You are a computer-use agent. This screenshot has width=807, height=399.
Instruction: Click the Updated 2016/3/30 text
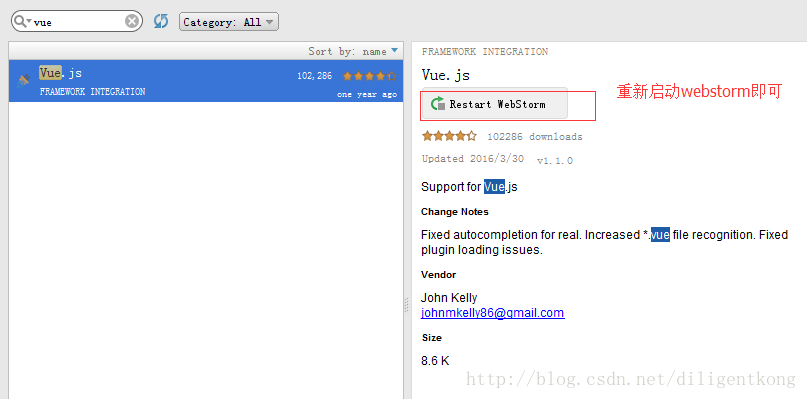coord(472,159)
